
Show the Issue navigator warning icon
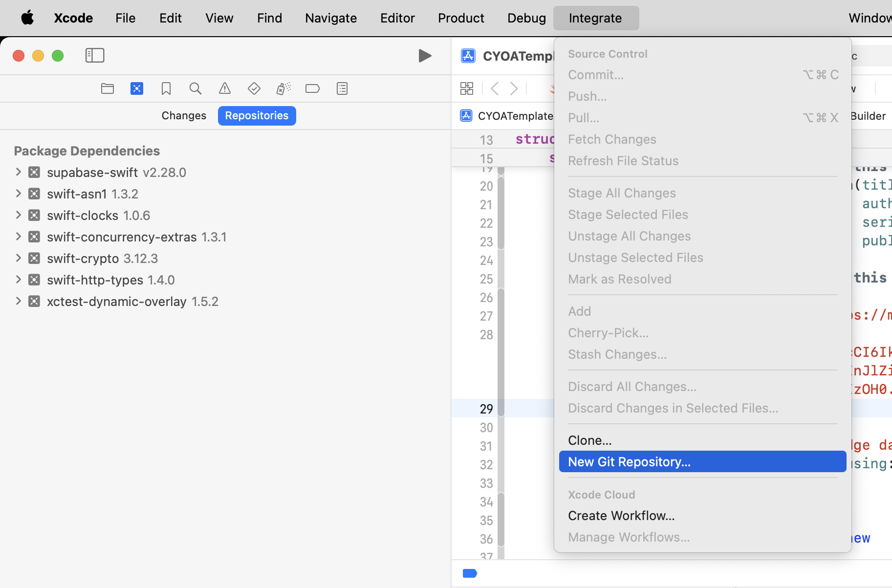[x=225, y=88]
